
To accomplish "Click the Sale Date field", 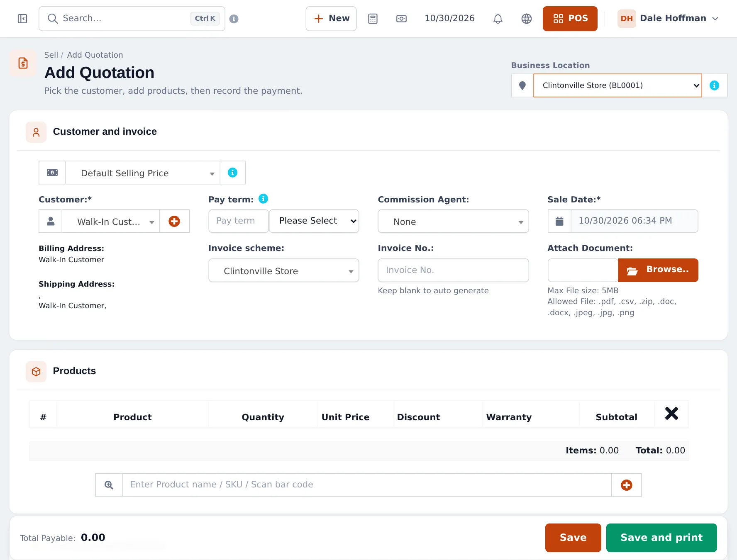I will pos(635,221).
